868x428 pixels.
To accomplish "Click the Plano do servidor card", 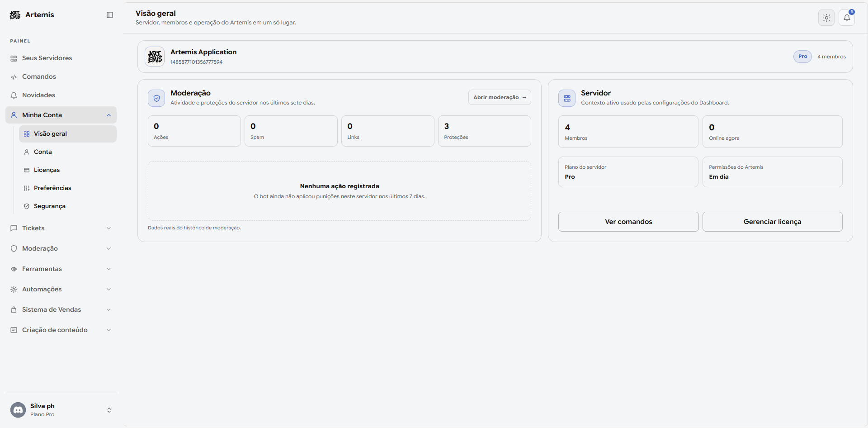I will tap(628, 172).
